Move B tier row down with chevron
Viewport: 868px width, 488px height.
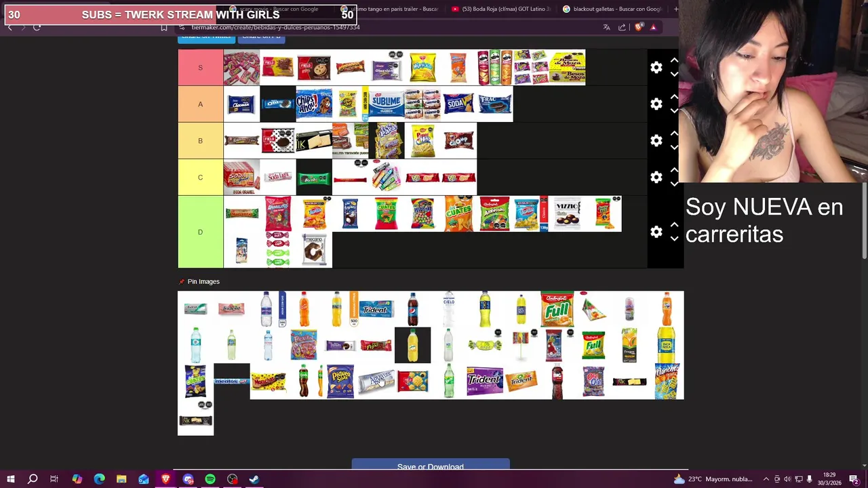point(674,148)
